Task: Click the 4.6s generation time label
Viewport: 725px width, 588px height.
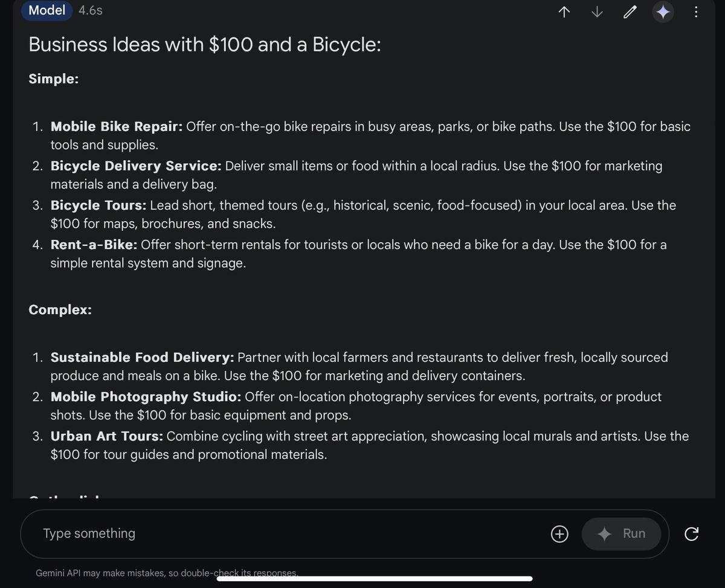Action: (90, 10)
